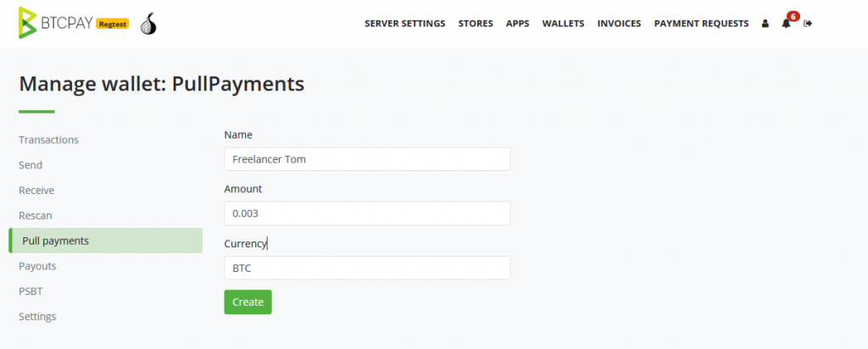Click the BTCPay logo icon

point(28,23)
